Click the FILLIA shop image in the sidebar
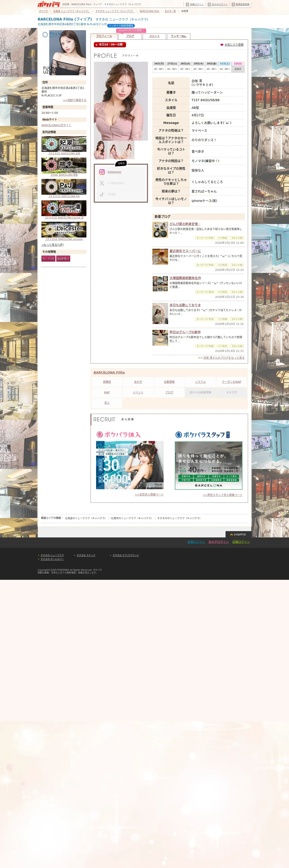The image size is (289, 868). pos(64,53)
